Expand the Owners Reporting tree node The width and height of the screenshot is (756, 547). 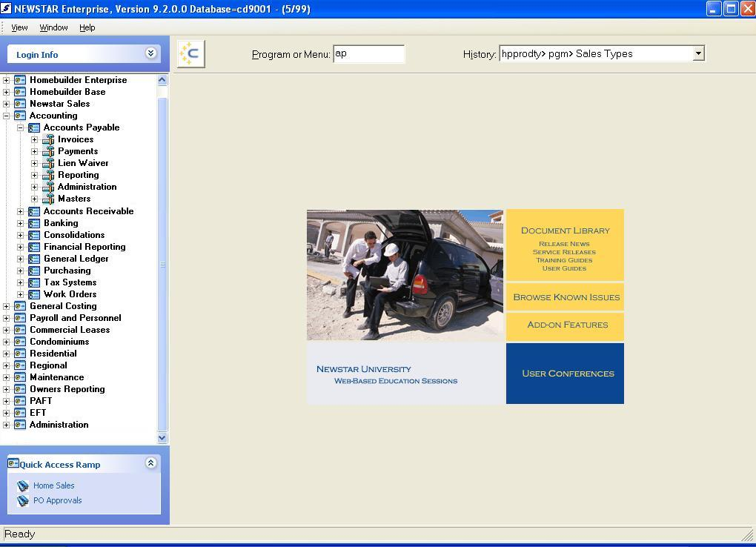coord(6,389)
